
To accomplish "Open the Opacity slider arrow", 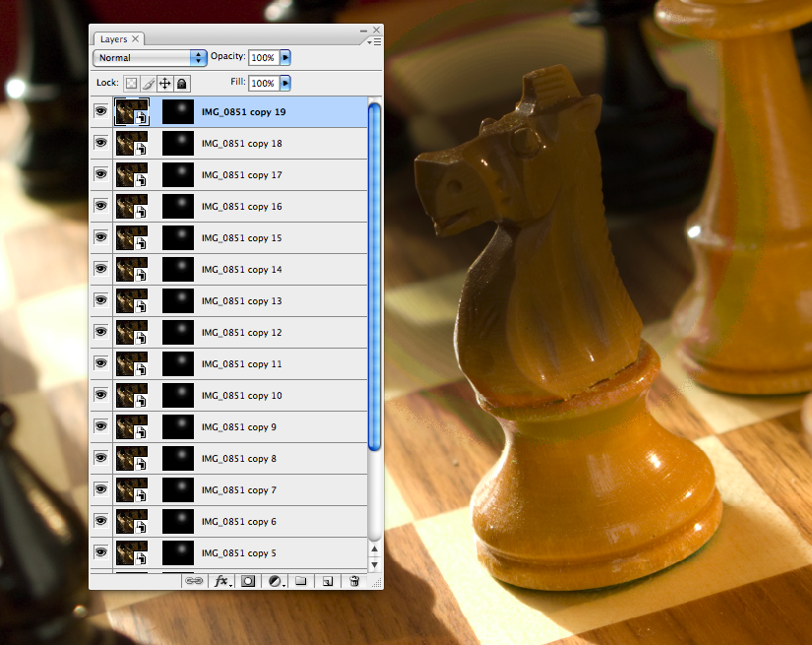I will click(285, 57).
